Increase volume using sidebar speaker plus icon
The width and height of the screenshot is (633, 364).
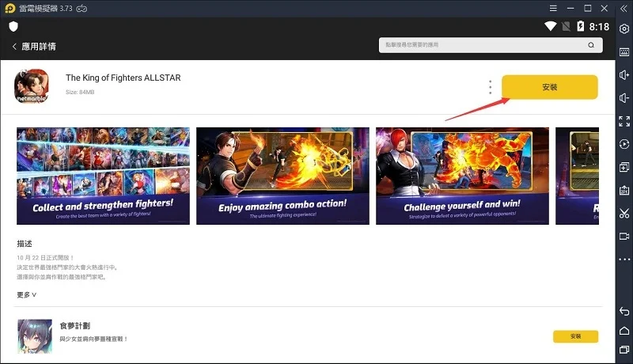pos(624,75)
